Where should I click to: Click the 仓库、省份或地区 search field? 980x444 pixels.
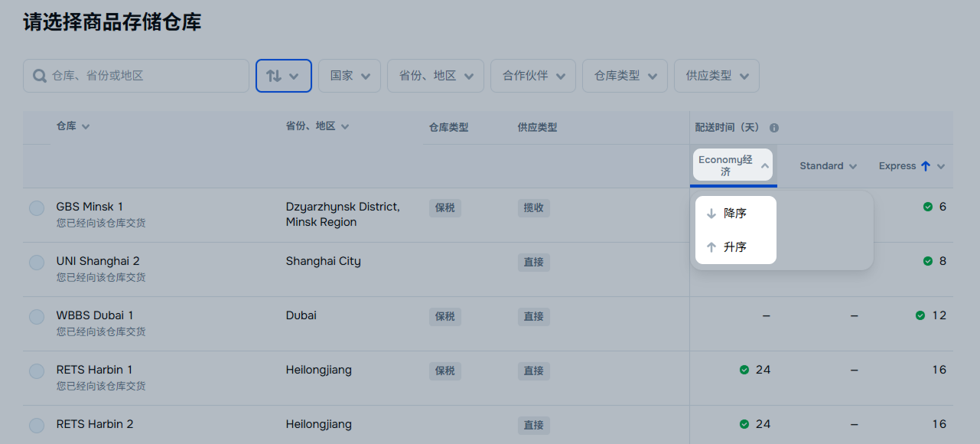pos(145,76)
